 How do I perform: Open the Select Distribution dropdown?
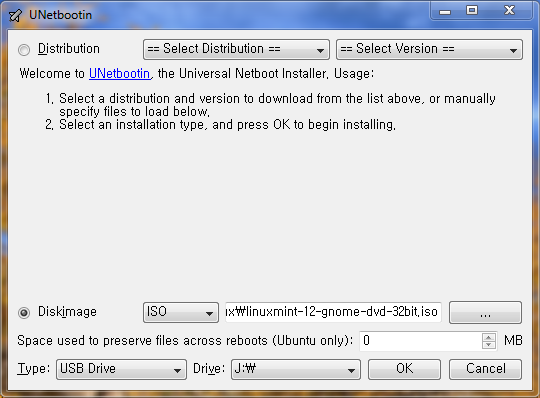[x=236, y=49]
